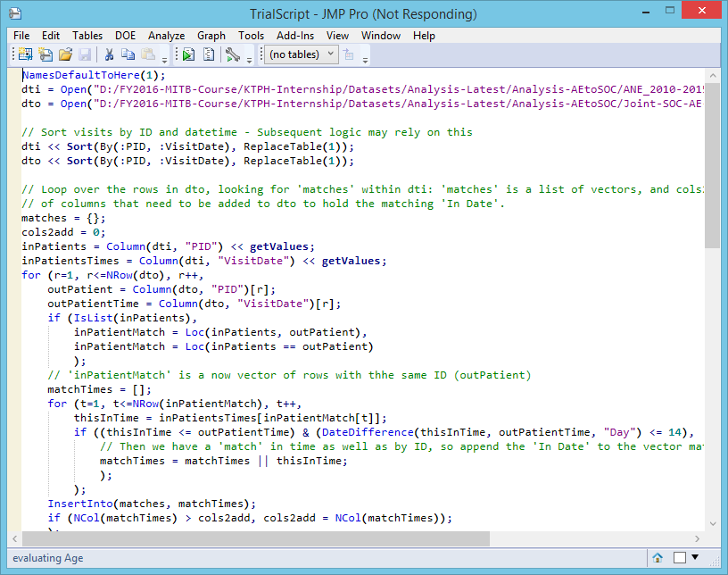Run the script with green arrow icon
Image resolution: width=728 pixels, height=575 pixels.
(188, 54)
